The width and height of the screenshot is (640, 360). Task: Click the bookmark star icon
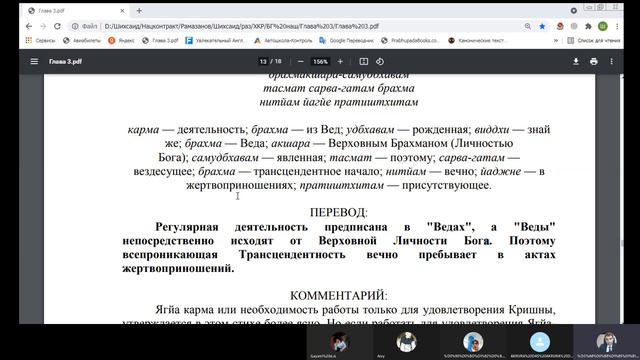(x=542, y=26)
